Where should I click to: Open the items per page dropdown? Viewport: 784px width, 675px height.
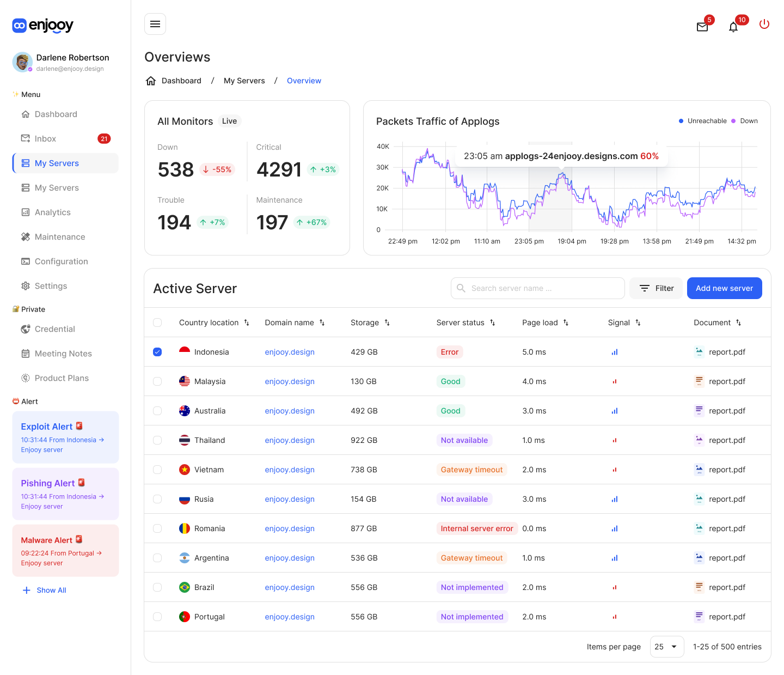[x=666, y=647]
